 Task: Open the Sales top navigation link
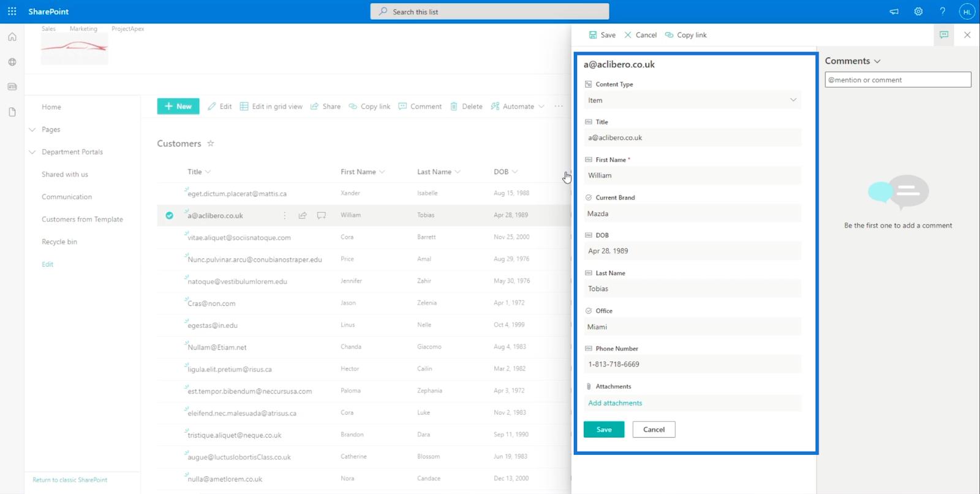pos(48,29)
